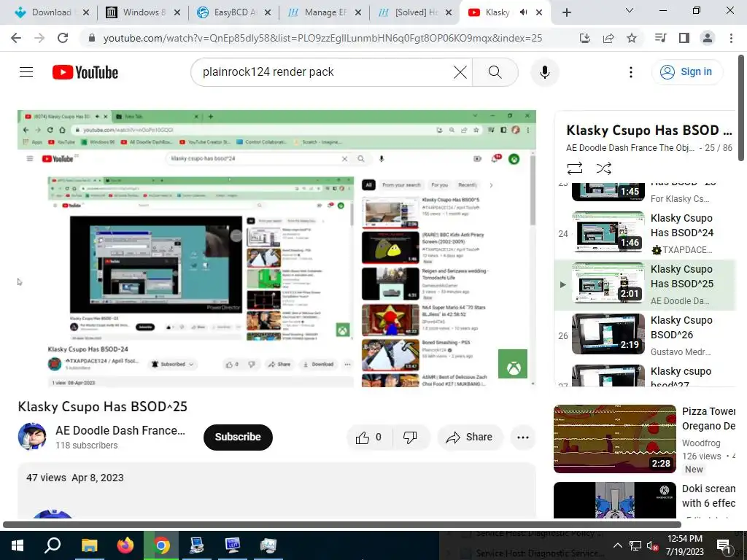
Task: Toggle the Chrome side panel icon
Action: (684, 38)
